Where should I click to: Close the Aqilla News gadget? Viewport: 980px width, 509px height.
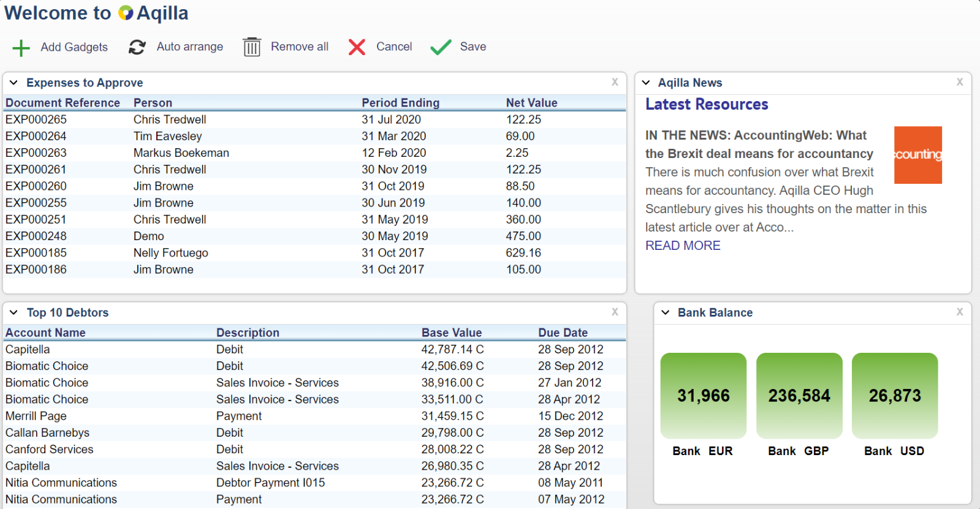point(960,82)
